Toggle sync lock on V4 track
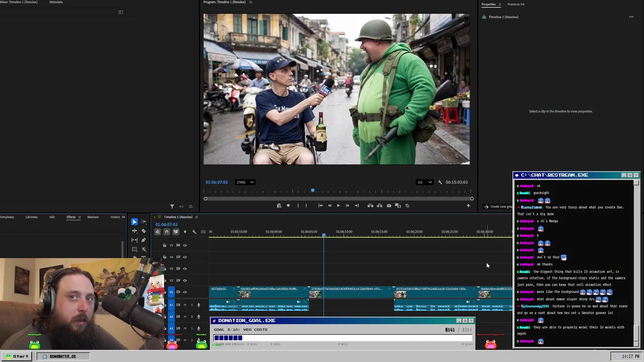The height and width of the screenshot is (362, 644). [178, 257]
